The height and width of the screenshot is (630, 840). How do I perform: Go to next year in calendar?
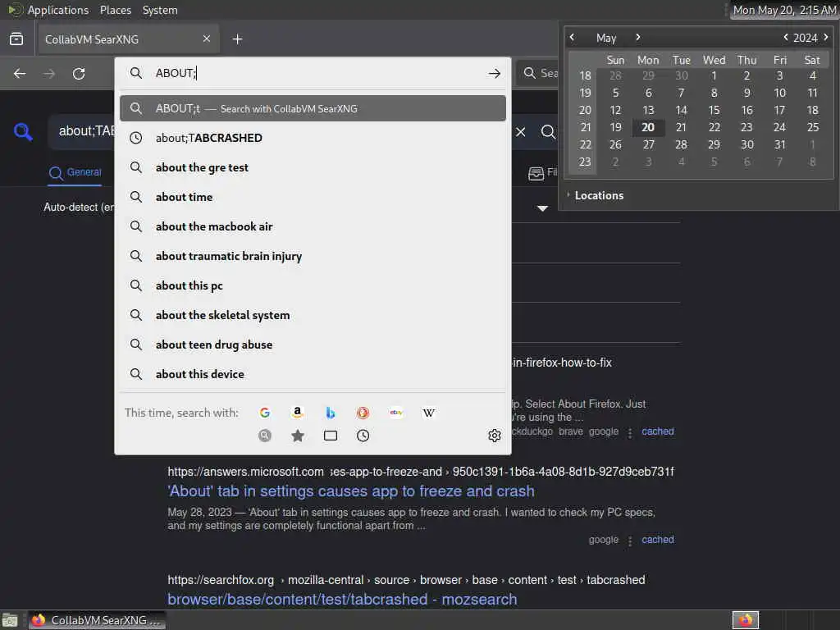pyautogui.click(x=826, y=37)
